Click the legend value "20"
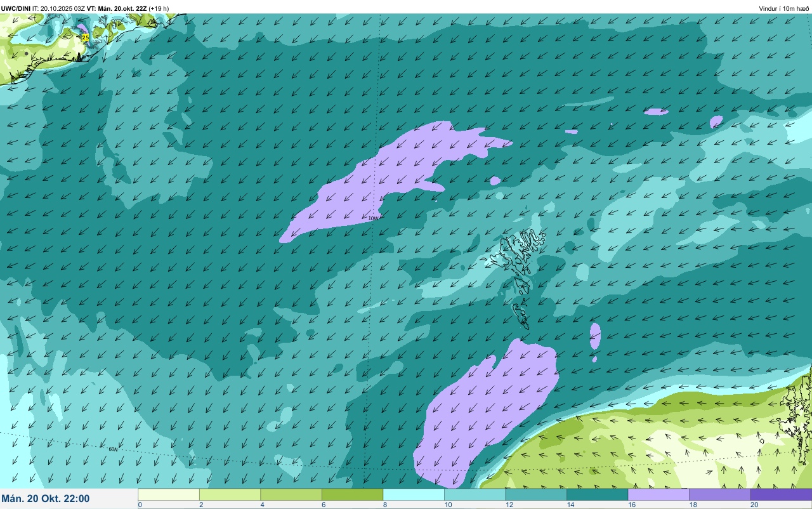The height and width of the screenshot is (509, 812). coord(754,505)
